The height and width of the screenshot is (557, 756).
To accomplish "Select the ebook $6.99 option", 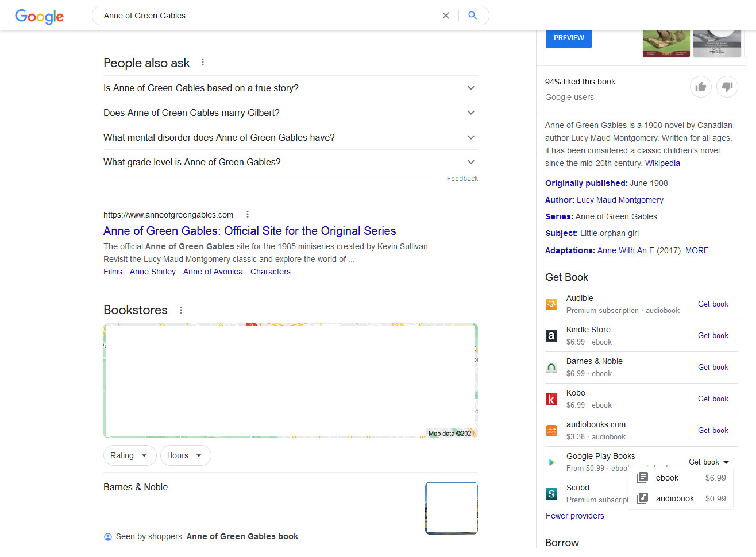I will point(681,478).
